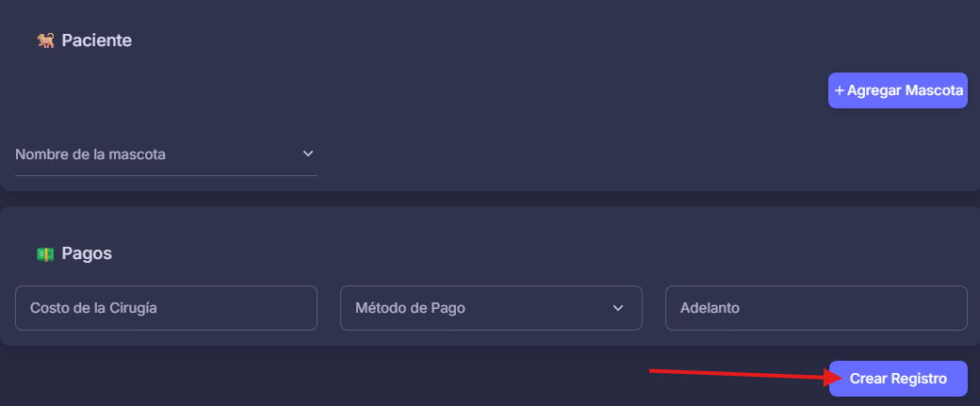Click the chevron arrow in Nombre de la mascota

pyautogui.click(x=307, y=153)
